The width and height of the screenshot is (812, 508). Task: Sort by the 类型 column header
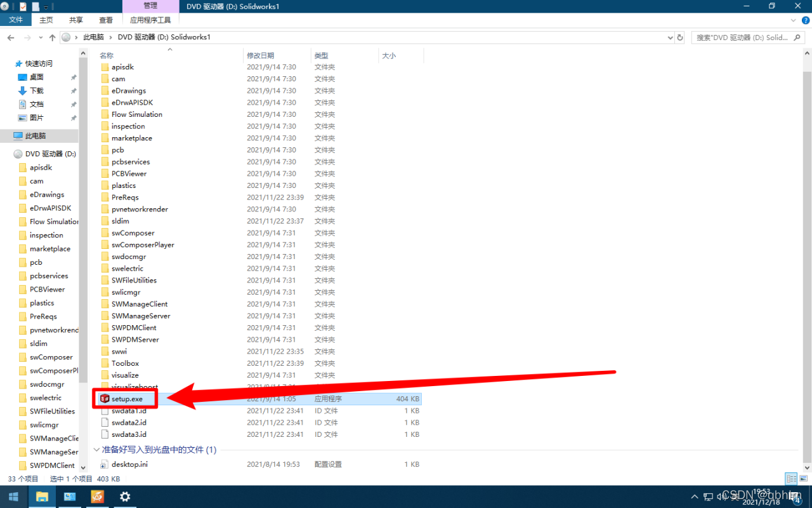(x=321, y=56)
